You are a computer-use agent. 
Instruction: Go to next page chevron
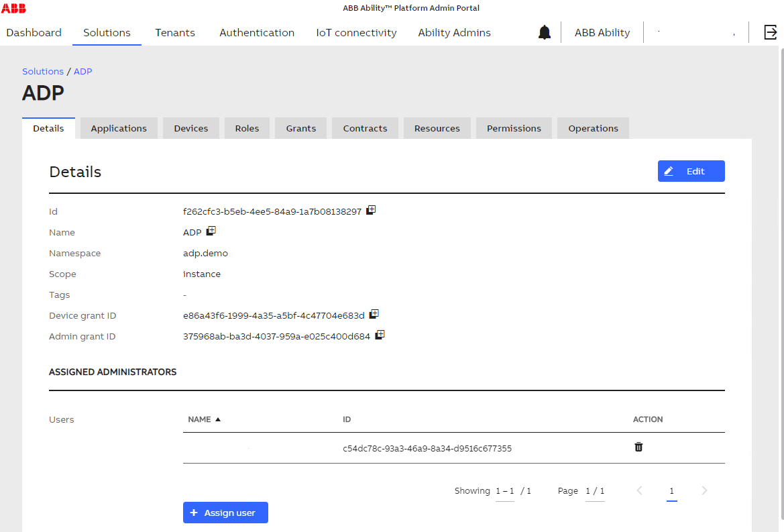704,490
